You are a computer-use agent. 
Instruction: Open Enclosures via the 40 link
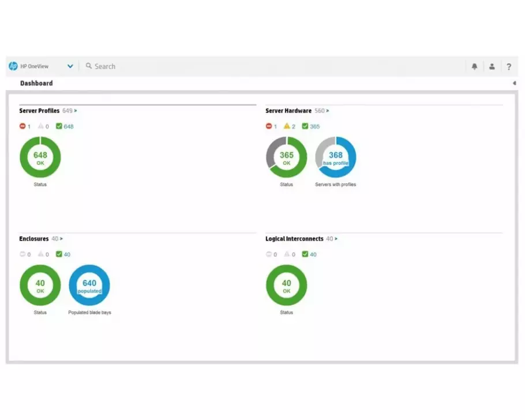click(55, 238)
